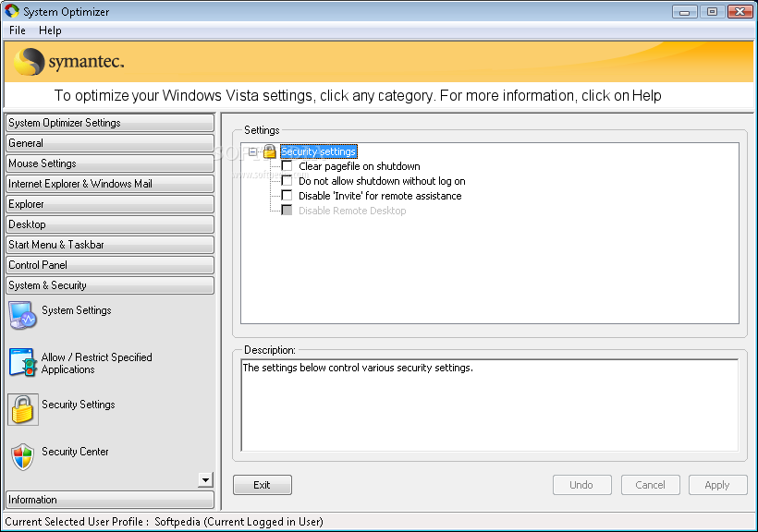The width and height of the screenshot is (758, 532).
Task: Maximize the System Optimizer window
Action: 712,11
